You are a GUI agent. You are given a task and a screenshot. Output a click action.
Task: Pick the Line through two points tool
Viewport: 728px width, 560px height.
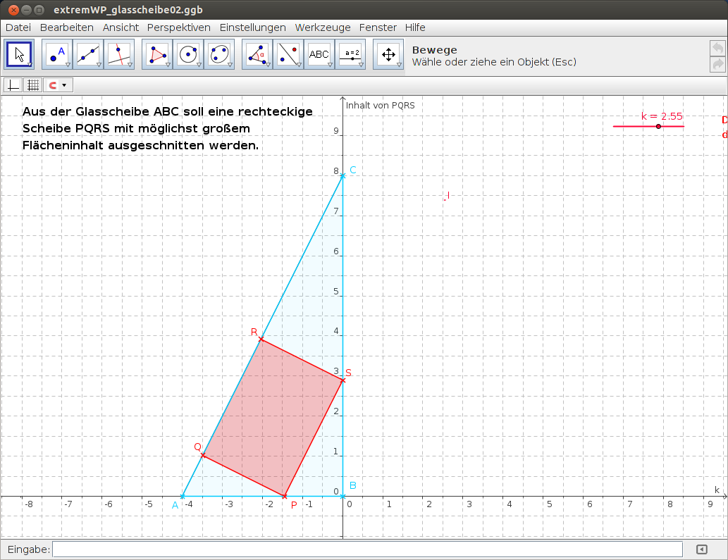click(88, 54)
